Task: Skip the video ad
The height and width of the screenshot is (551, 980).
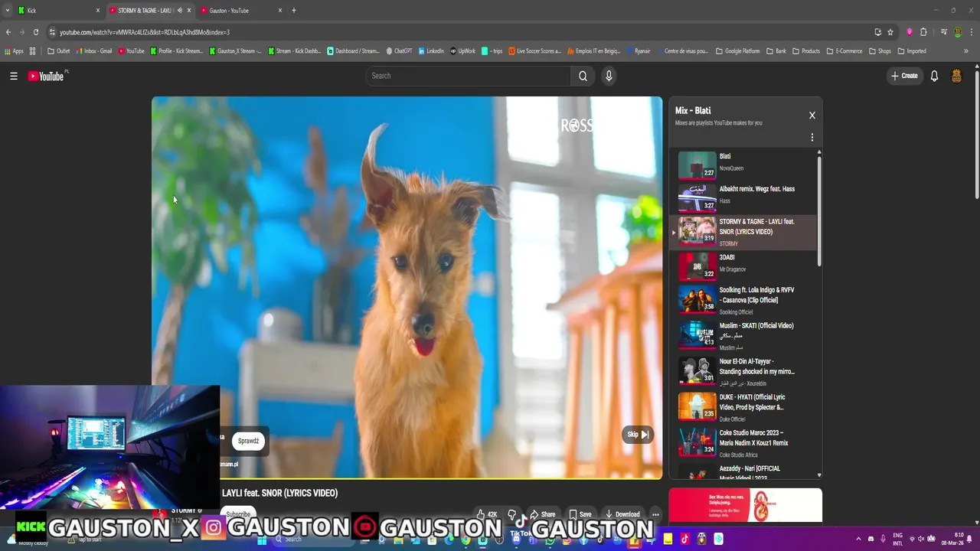Action: [638, 435]
